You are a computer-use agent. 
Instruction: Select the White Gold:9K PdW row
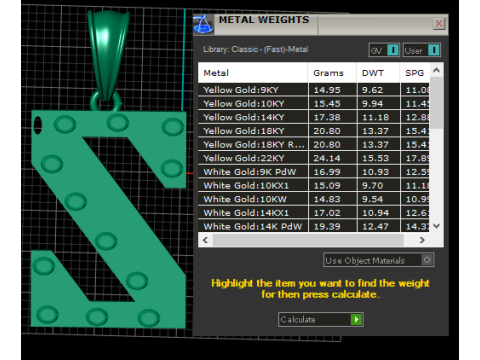[314, 172]
